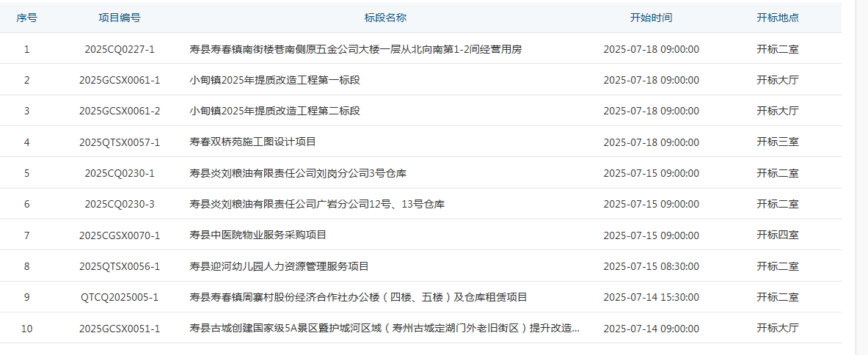The height and width of the screenshot is (355, 868).
Task: Open 寿县古城创建国家级5A景区 renovation project
Action: [384, 328]
